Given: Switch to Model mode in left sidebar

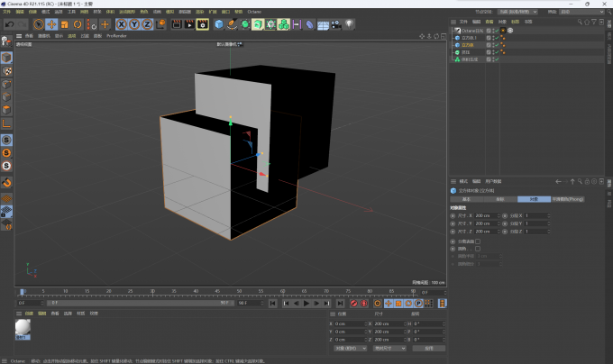Looking at the screenshot, I should (6, 58).
